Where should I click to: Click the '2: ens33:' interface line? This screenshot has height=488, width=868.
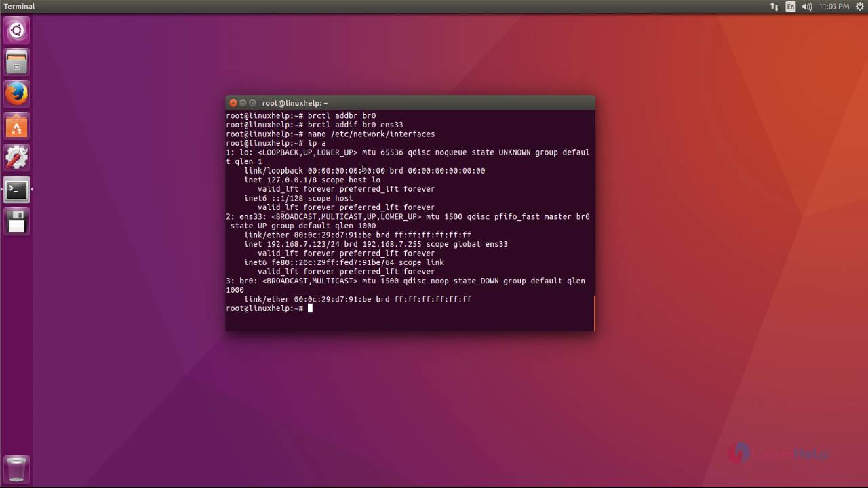coord(408,217)
